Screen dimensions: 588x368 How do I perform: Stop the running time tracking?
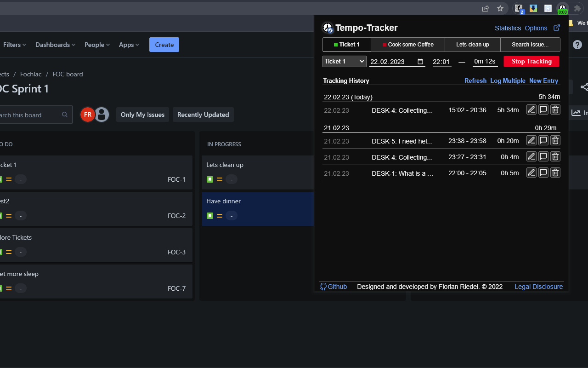tap(531, 61)
